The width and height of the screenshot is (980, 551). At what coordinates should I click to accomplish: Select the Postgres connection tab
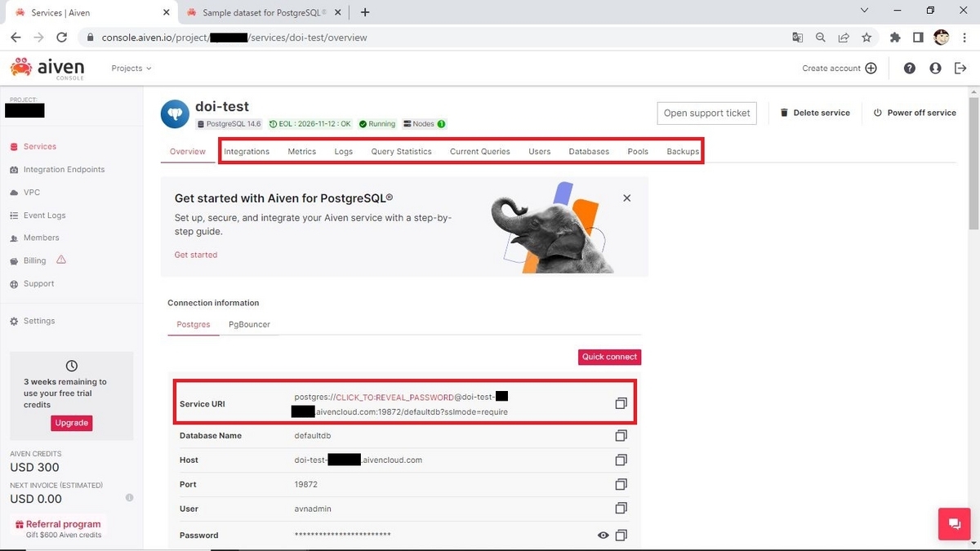(x=194, y=324)
